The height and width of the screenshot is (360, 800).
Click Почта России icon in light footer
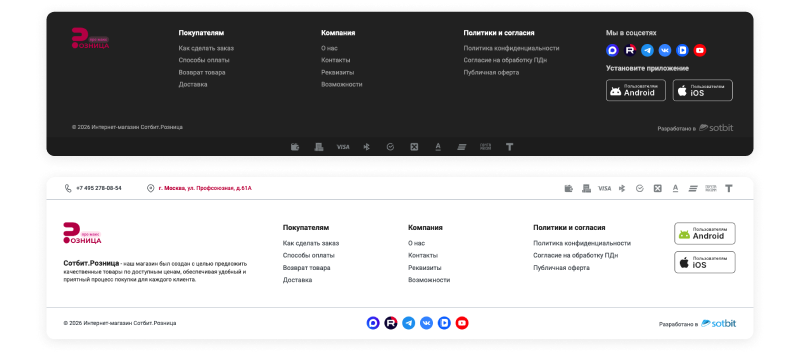[711, 189]
